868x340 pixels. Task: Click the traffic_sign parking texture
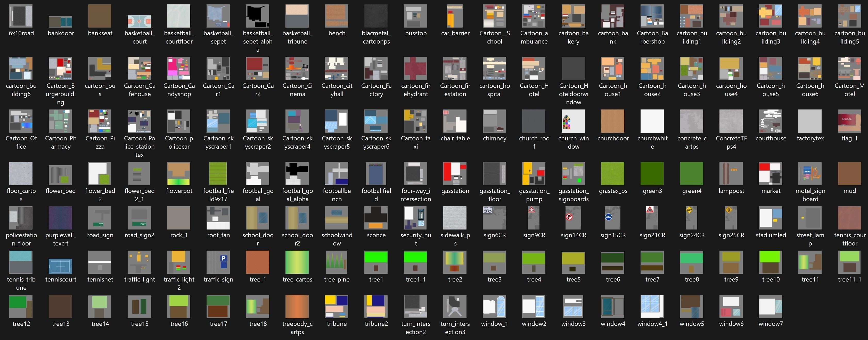coord(218,262)
